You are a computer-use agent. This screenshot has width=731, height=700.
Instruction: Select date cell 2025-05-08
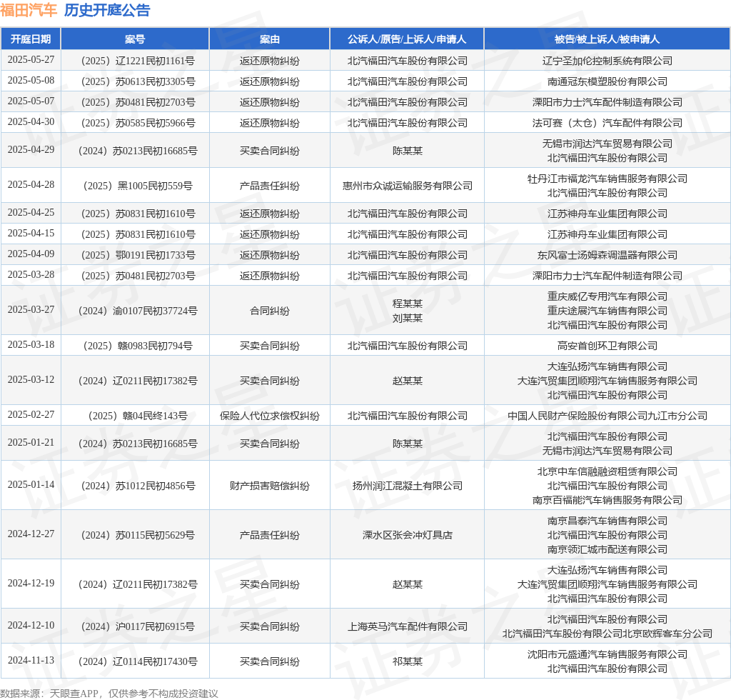(x=31, y=80)
